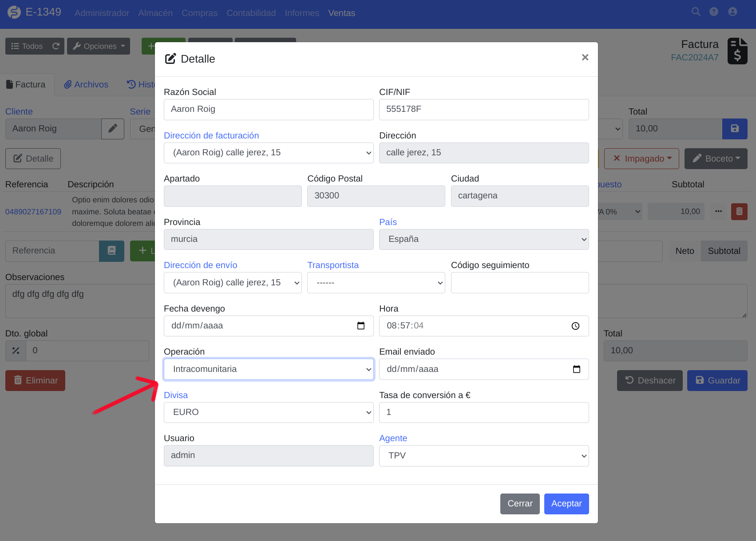Close the Detalle dialog with the X

coord(585,57)
